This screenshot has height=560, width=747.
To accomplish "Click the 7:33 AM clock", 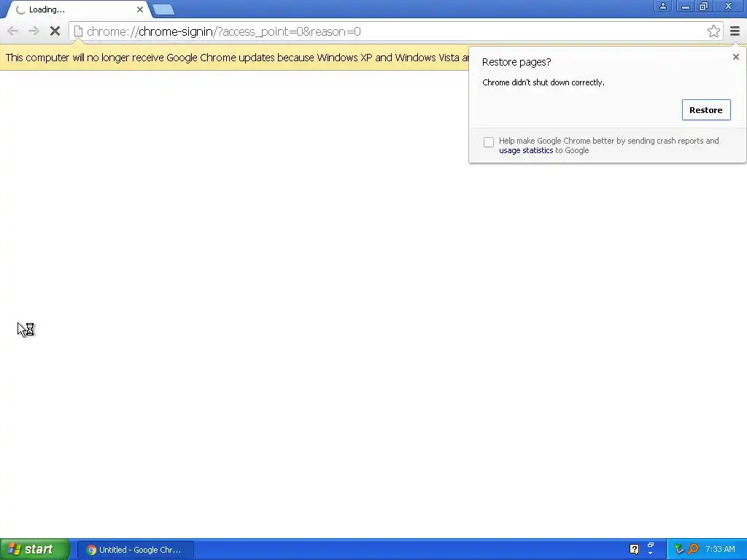I will 720,549.
